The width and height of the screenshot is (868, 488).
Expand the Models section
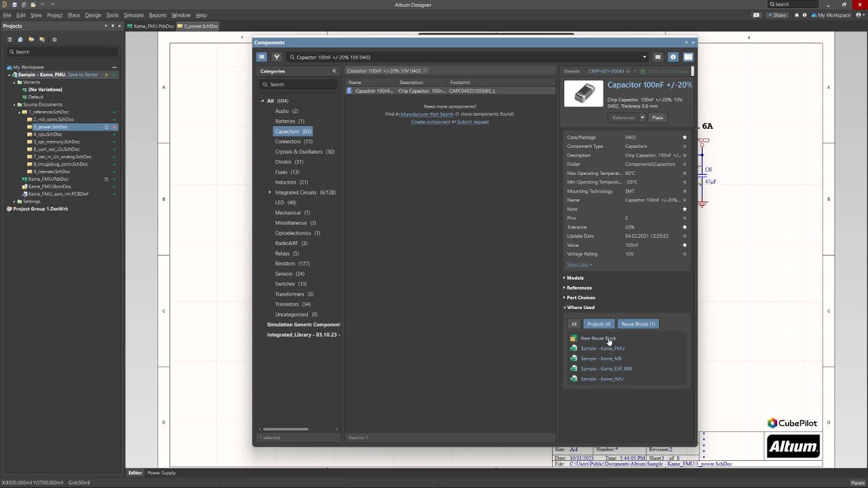coord(575,278)
